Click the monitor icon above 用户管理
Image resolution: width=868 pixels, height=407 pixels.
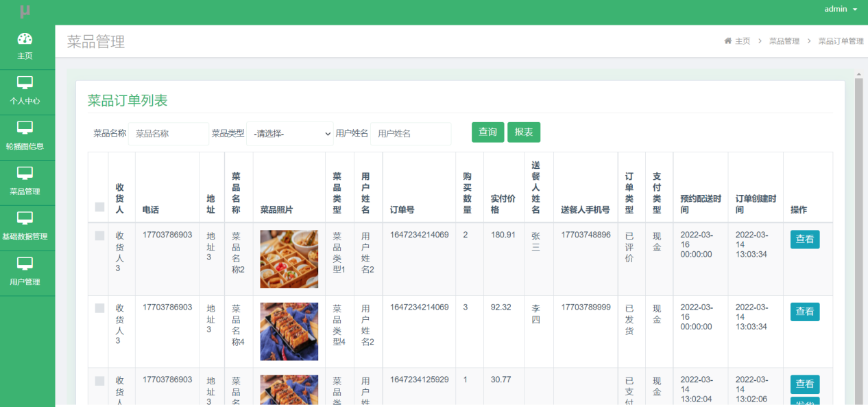tap(25, 264)
